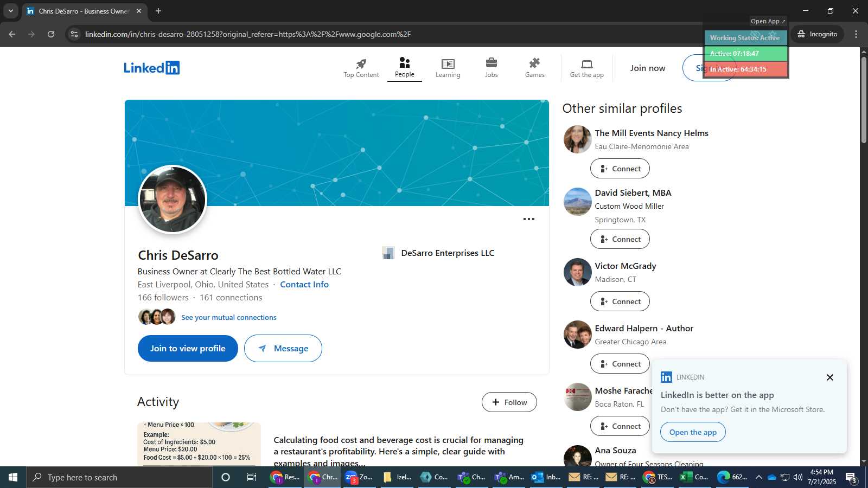This screenshot has height=488, width=868.
Task: Open the network tray icon
Action: [x=785, y=477]
